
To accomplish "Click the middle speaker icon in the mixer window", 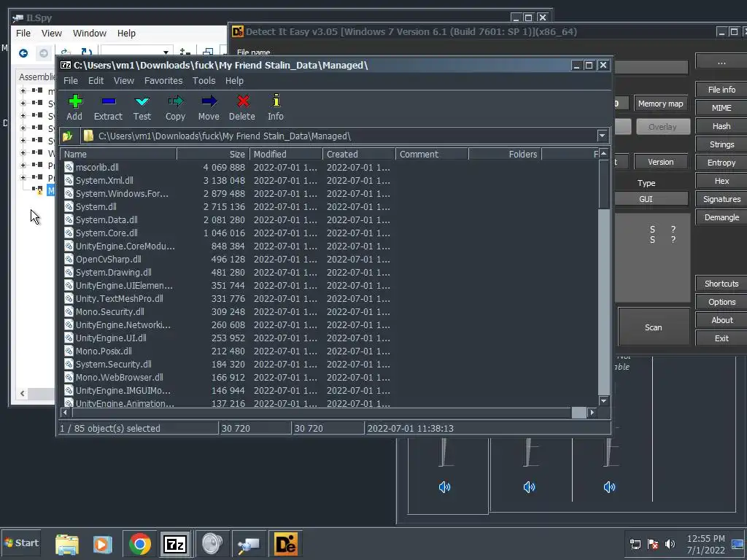I will coord(530,486).
